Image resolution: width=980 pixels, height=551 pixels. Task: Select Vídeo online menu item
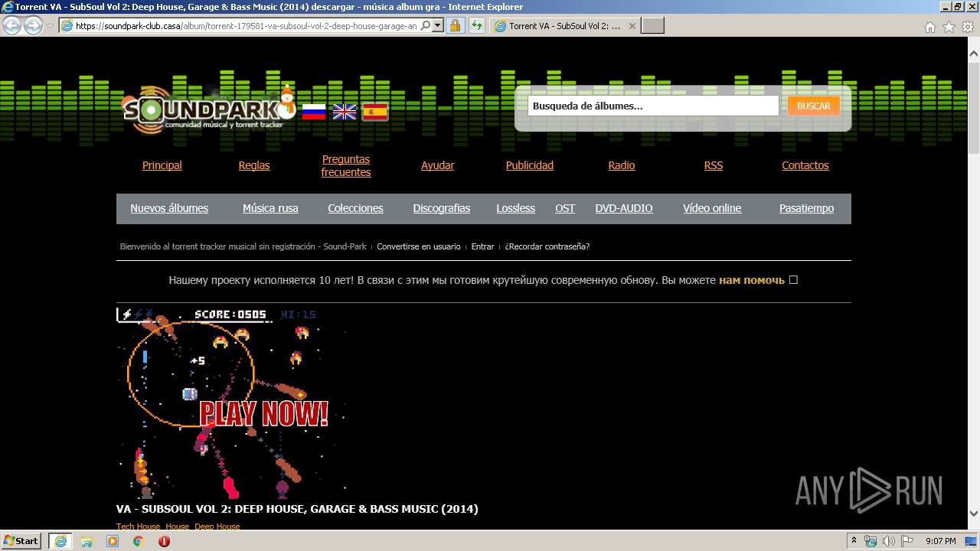[x=712, y=208]
